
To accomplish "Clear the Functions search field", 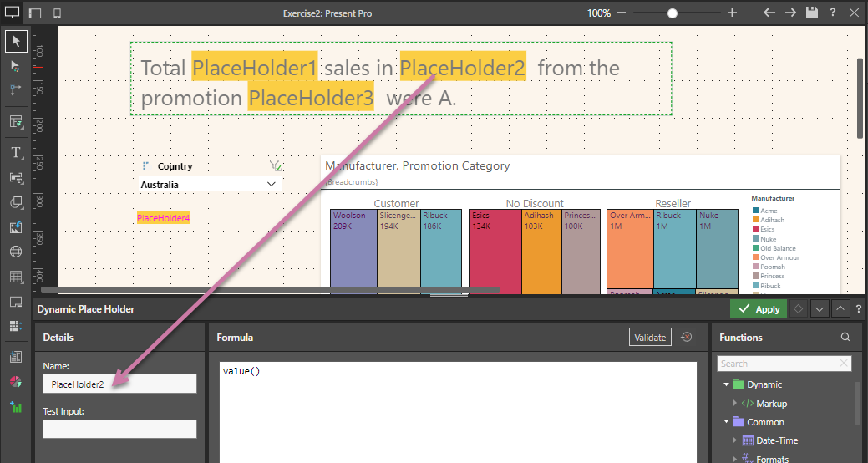I will (844, 364).
